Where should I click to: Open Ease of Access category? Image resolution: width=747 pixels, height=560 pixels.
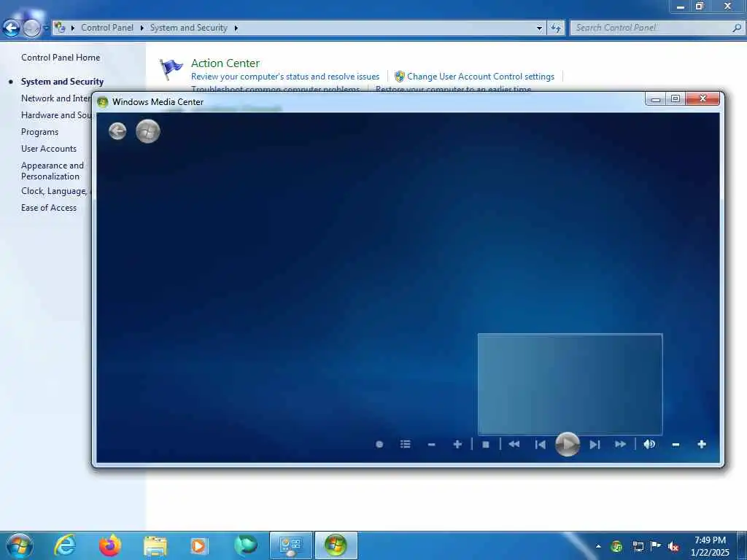49,208
